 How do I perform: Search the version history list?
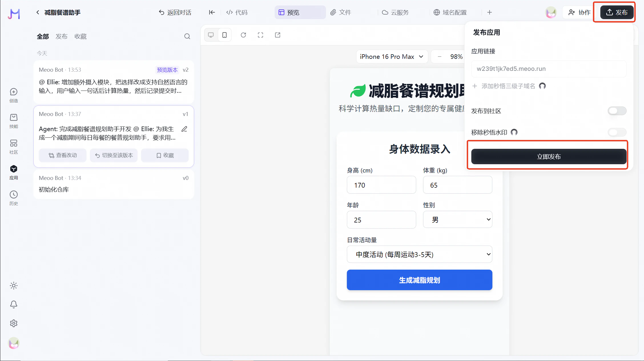coord(187,36)
